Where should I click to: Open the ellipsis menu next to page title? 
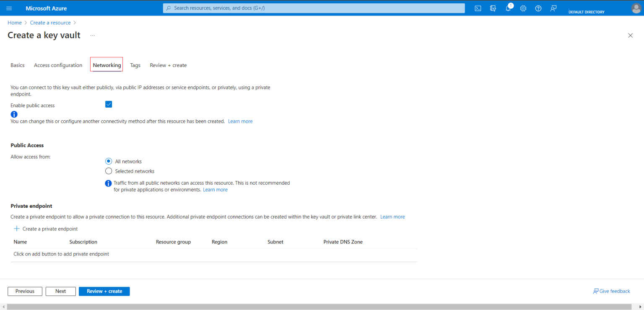(92, 36)
